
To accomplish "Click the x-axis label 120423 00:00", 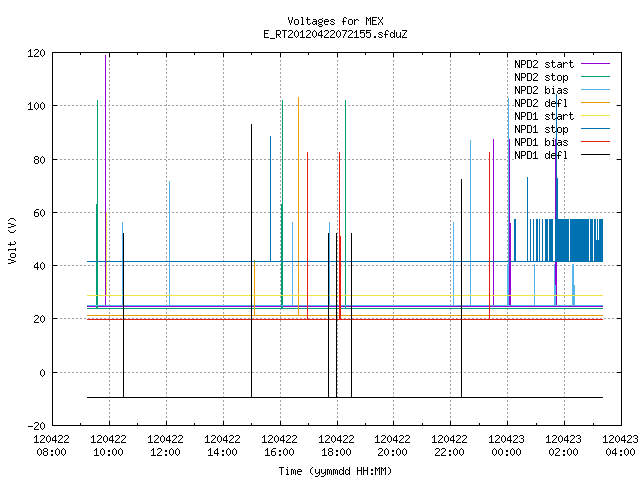I will [x=507, y=446].
